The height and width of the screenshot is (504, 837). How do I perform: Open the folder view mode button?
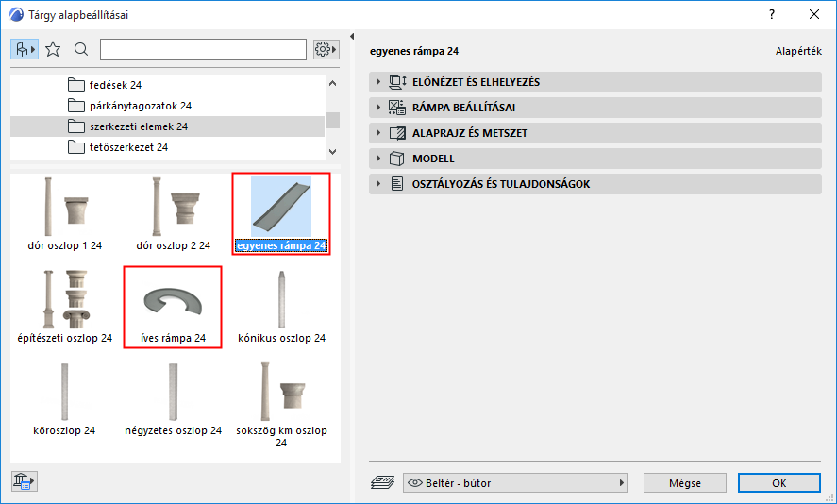tap(25, 50)
